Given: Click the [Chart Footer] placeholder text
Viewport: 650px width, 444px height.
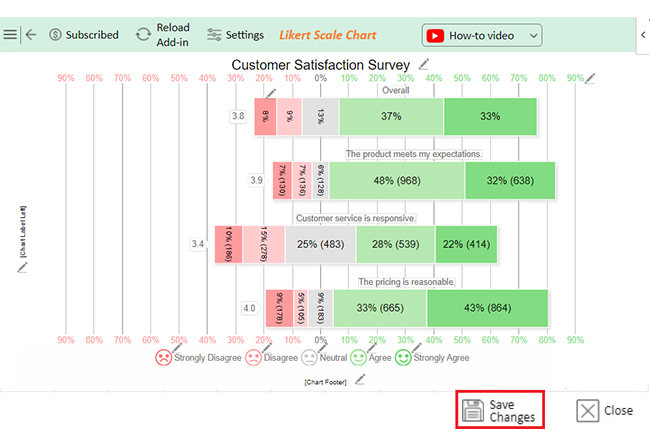Looking at the screenshot, I should [x=325, y=382].
